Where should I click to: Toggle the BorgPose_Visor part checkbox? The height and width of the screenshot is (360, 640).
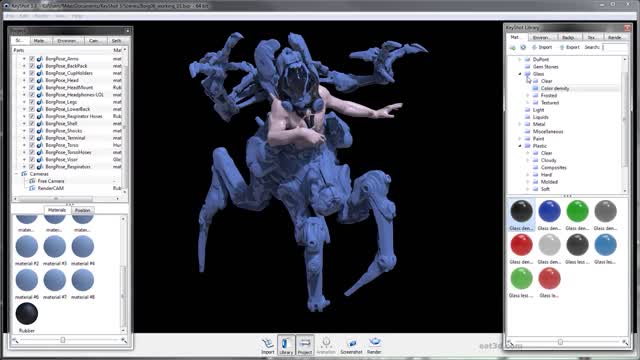[32, 160]
